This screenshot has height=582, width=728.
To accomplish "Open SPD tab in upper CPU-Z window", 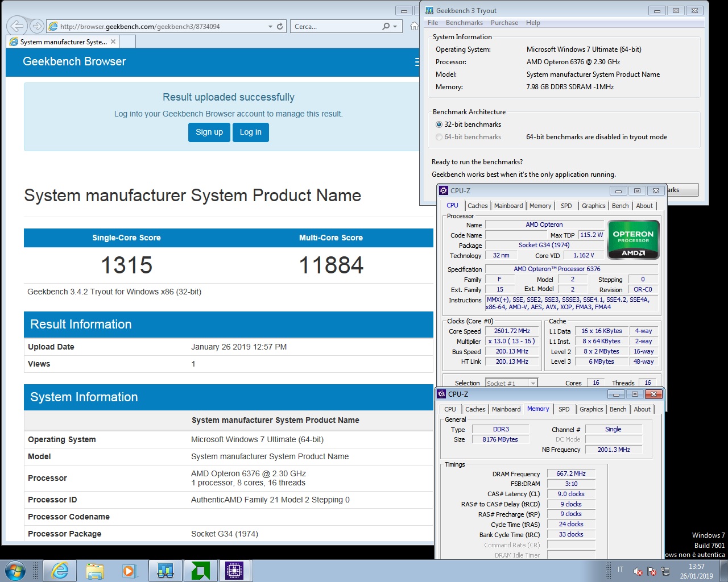I will [x=566, y=206].
